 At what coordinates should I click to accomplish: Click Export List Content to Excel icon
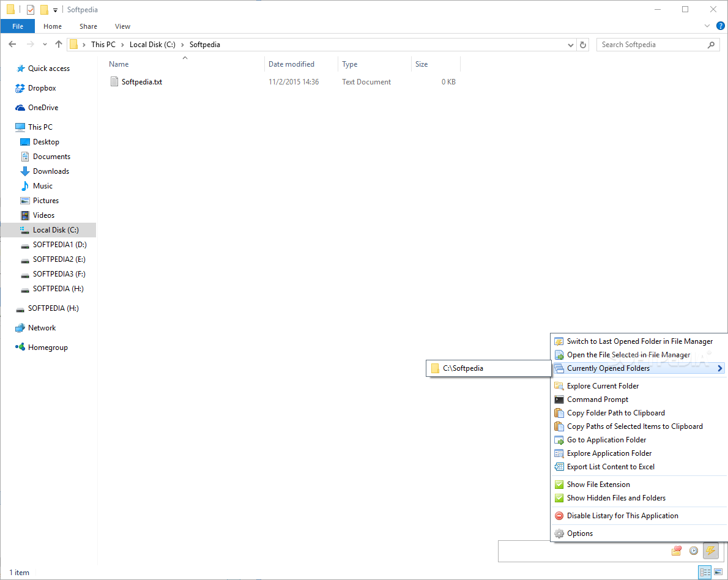[x=559, y=467]
